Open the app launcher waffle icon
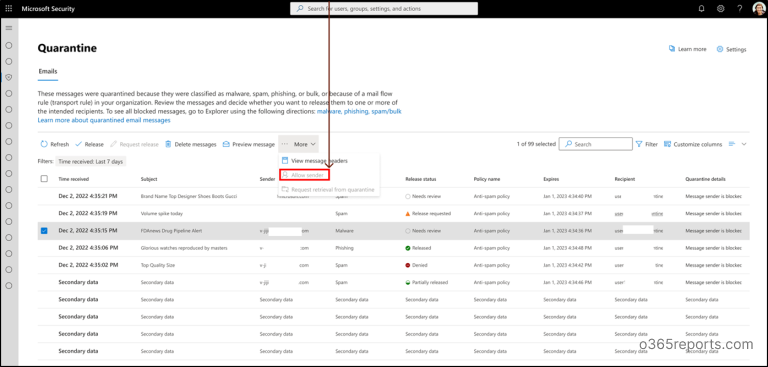The width and height of the screenshot is (768, 367). (9, 9)
